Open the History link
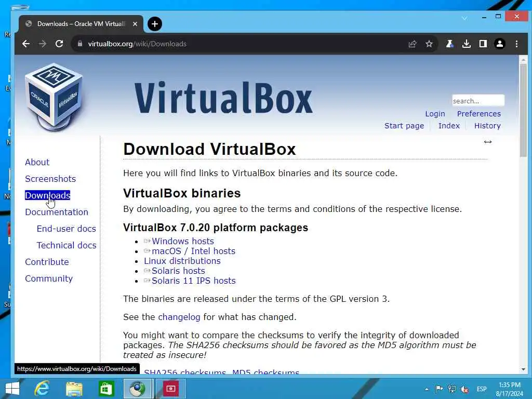This screenshot has width=532, height=399. point(487,126)
